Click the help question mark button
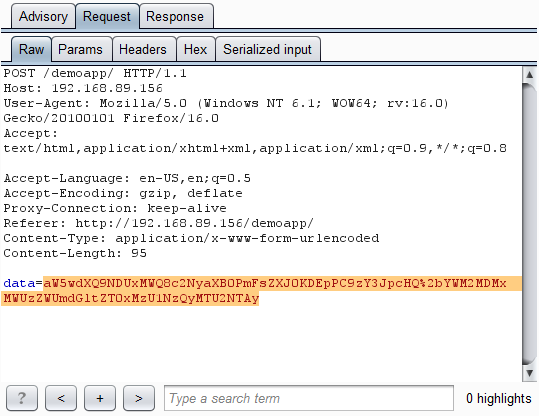539x416 pixels. click(x=22, y=398)
